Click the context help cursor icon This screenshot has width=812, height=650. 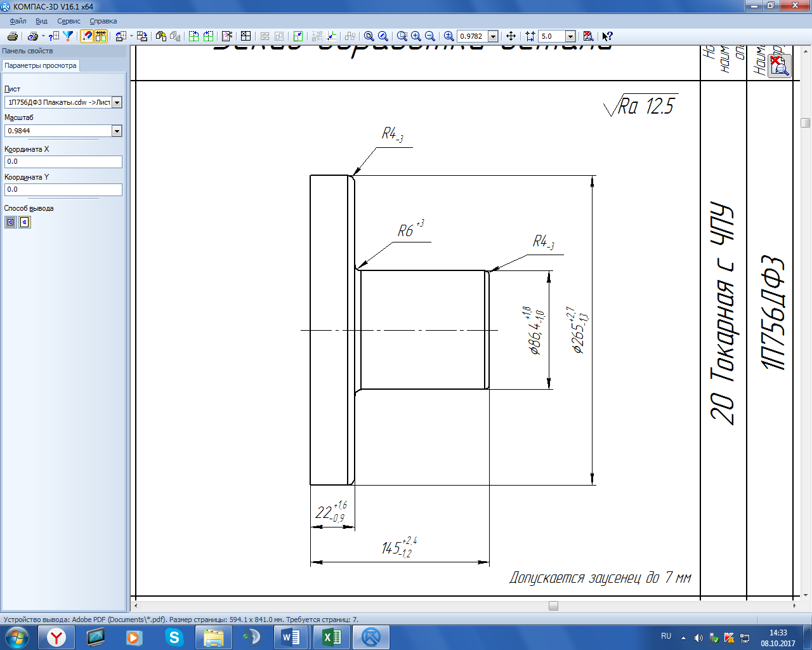click(607, 36)
